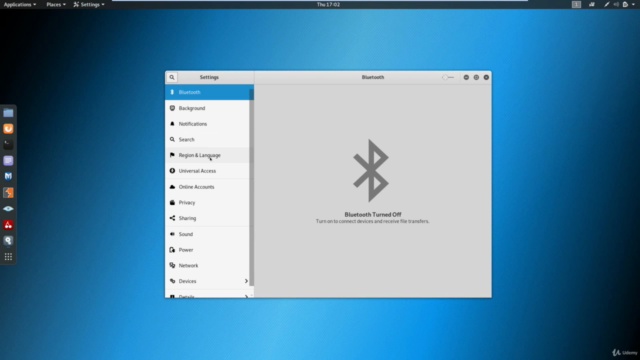This screenshot has width=640, height=360.
Task: Click the bell icon beside Notifications
Action: [x=172, y=124]
